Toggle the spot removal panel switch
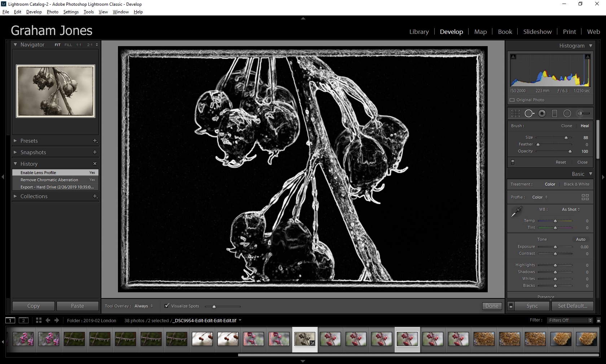 point(513,162)
